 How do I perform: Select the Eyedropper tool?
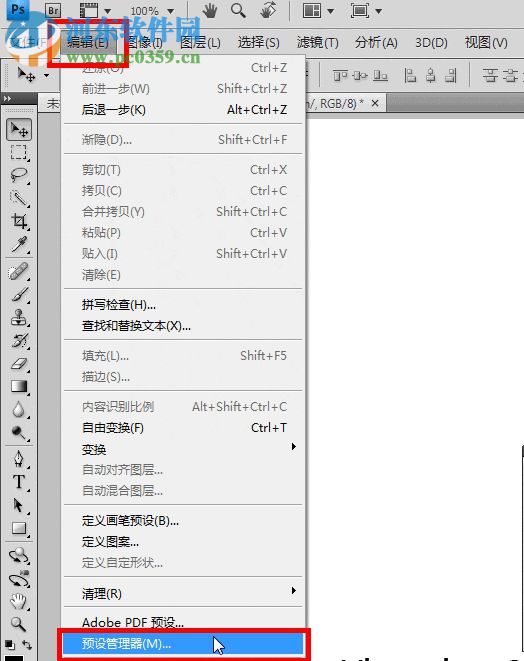point(19,244)
